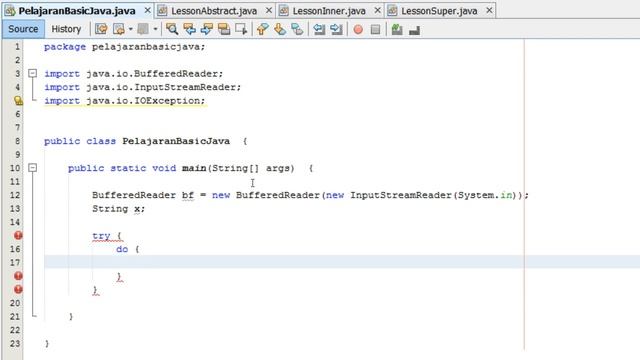Viewport: 640px width, 360px height.
Task: Close the LessonAbstract.java tab
Action: point(269,11)
